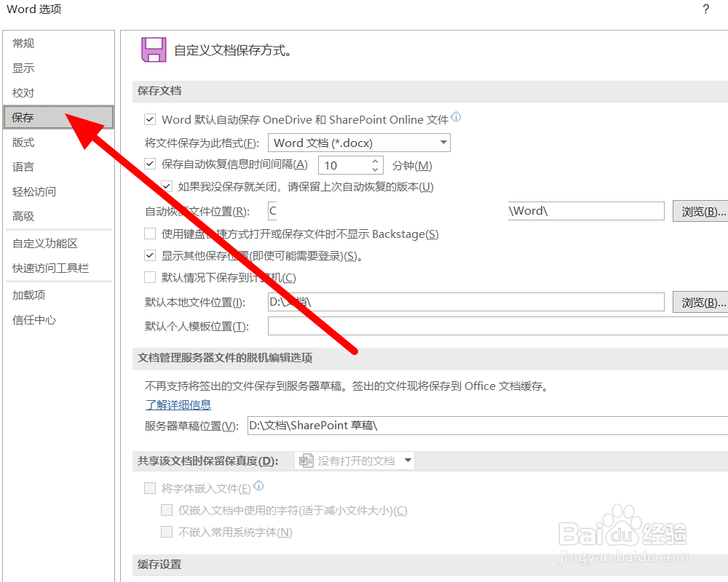This screenshot has width=728, height=582.
Task: Select 显示 category in sidebar
Action: point(58,68)
